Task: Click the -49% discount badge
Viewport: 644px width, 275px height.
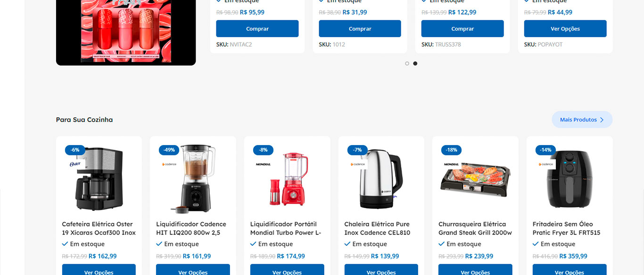Action: click(x=169, y=150)
